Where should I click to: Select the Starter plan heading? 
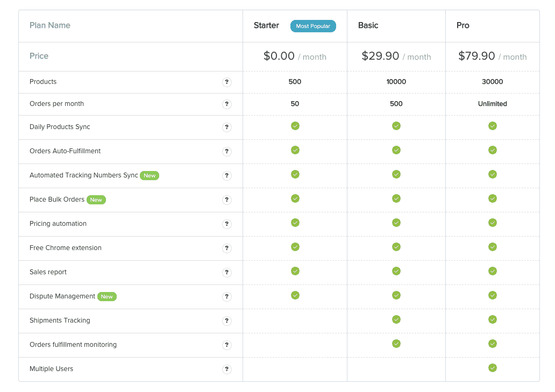[x=266, y=26]
